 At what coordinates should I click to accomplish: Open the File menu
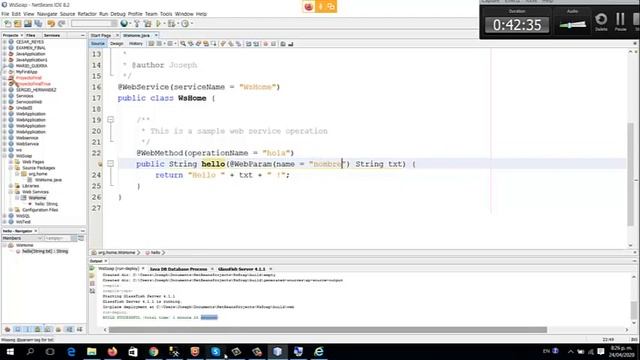[5, 14]
